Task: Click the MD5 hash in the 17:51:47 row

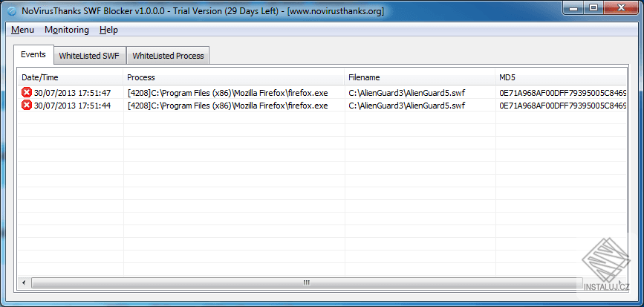Action: pyautogui.click(x=563, y=93)
